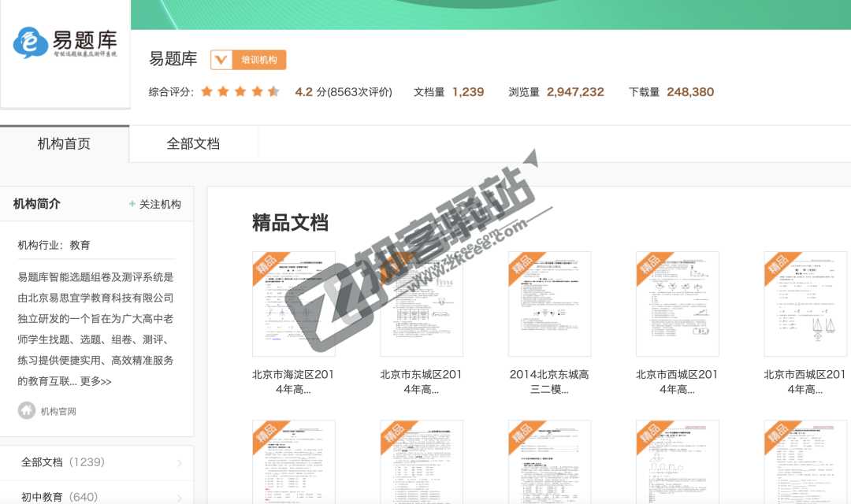Click the home icon beside 机构官网

[24, 410]
